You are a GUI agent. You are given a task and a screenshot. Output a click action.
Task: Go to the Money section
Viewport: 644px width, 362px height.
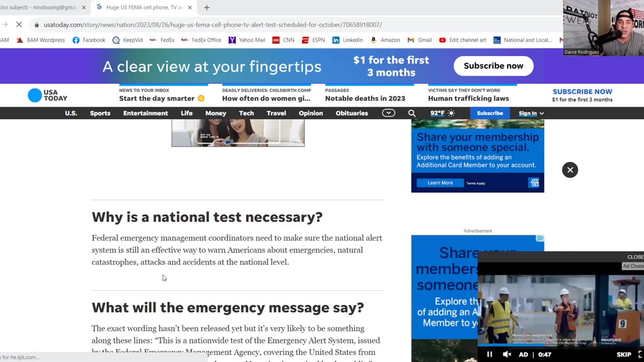(x=216, y=113)
